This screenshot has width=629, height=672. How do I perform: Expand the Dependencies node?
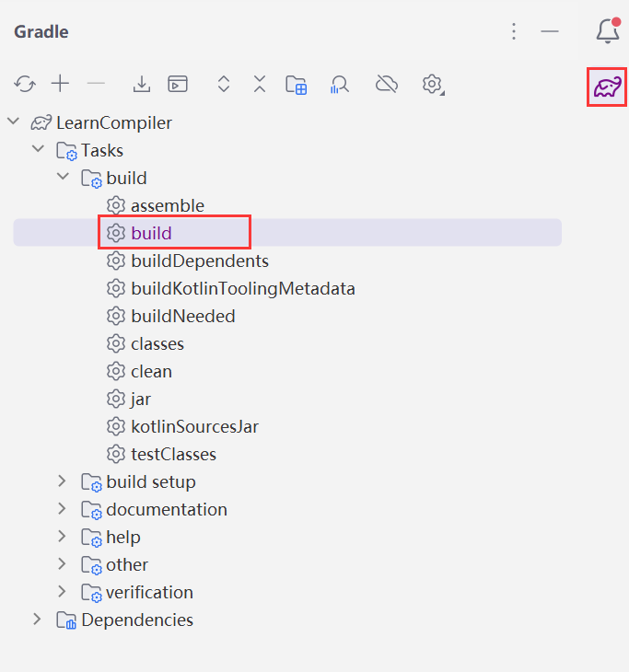(38, 620)
